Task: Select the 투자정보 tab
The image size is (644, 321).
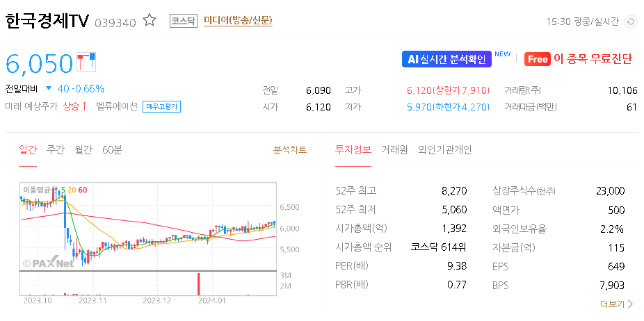Action: coord(353,150)
